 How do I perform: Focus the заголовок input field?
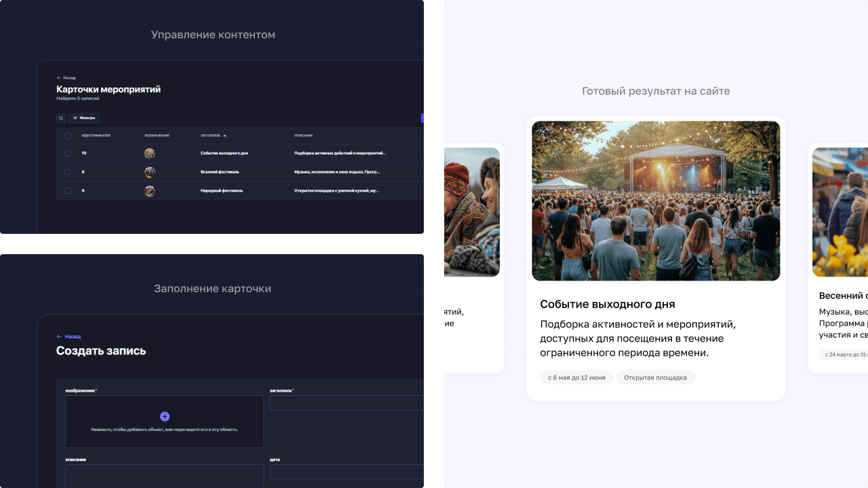(347, 403)
